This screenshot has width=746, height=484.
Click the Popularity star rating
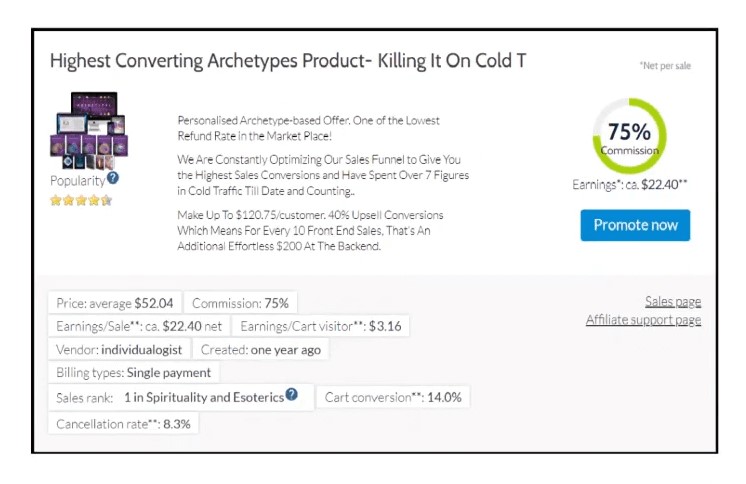(x=81, y=200)
